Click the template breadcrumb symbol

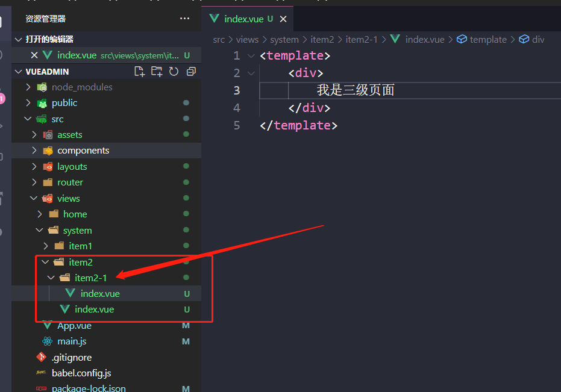(488, 39)
